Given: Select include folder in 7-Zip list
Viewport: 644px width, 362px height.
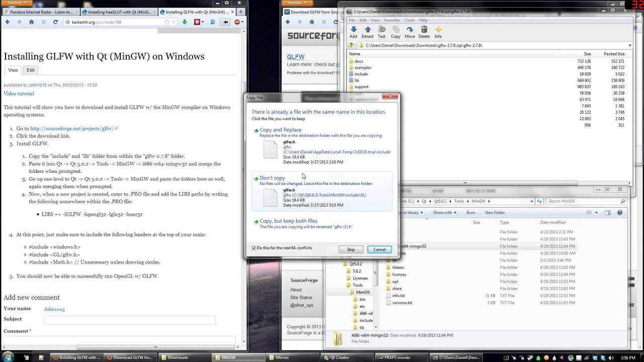Looking at the screenshot, I should pyautogui.click(x=361, y=74).
